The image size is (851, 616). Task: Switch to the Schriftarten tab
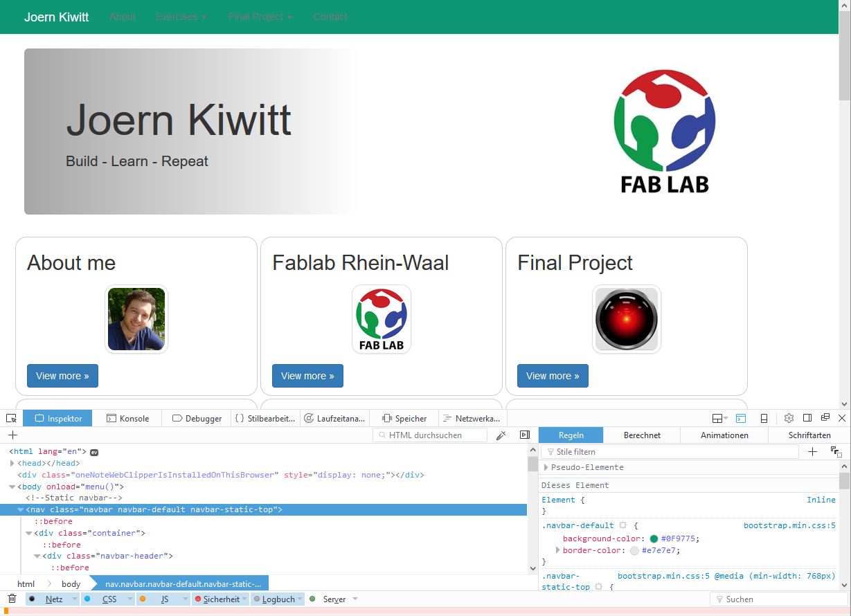click(x=809, y=435)
